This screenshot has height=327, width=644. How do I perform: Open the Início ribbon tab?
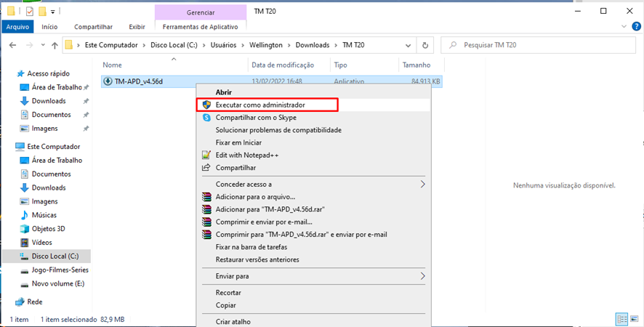pyautogui.click(x=49, y=27)
